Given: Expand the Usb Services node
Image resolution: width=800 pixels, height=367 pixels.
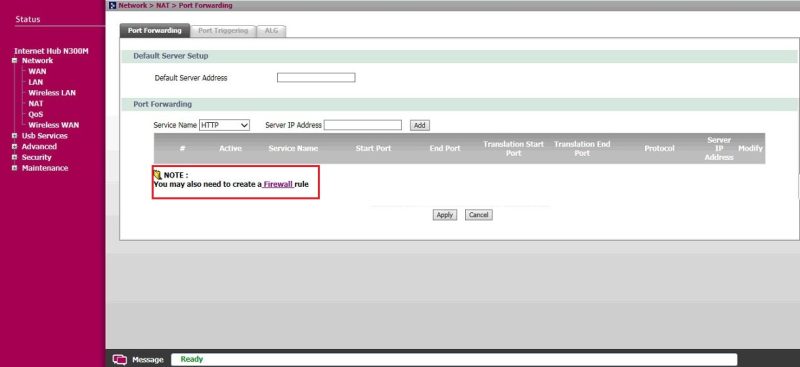Looking at the screenshot, I should pos(15,136).
